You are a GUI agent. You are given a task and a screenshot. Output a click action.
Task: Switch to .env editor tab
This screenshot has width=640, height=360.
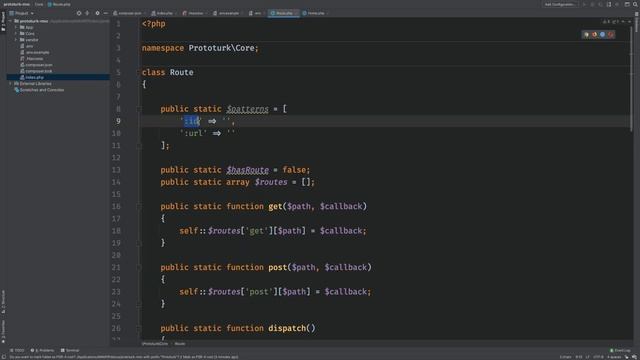(x=257, y=13)
